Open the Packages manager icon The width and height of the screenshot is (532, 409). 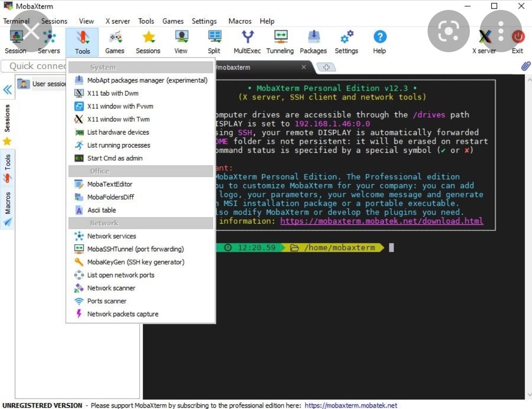(x=313, y=41)
